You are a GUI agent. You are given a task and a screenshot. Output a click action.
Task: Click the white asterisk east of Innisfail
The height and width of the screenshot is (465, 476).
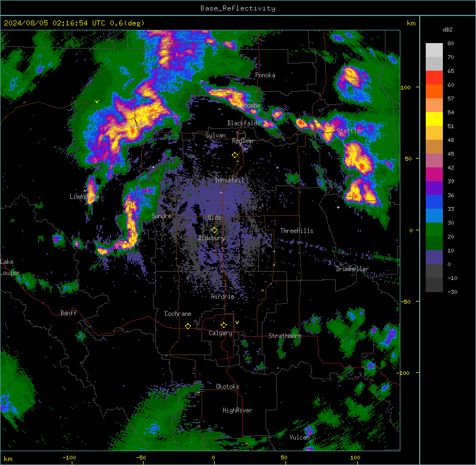(277, 167)
